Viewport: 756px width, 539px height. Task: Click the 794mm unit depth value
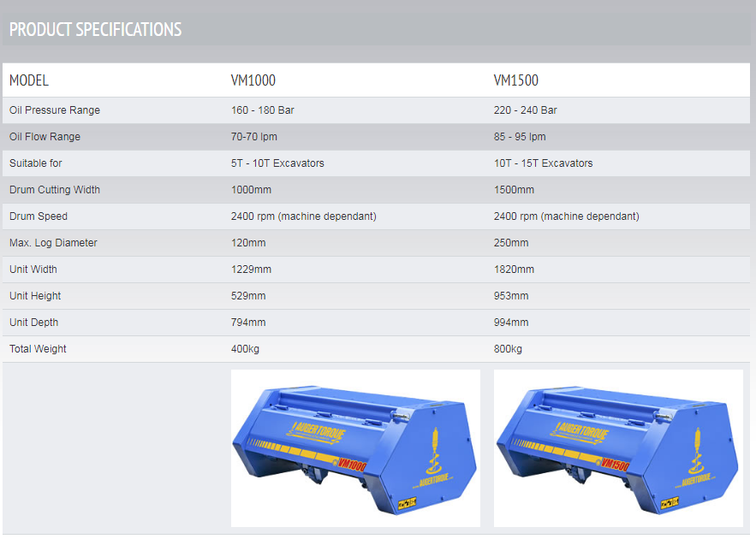(248, 323)
